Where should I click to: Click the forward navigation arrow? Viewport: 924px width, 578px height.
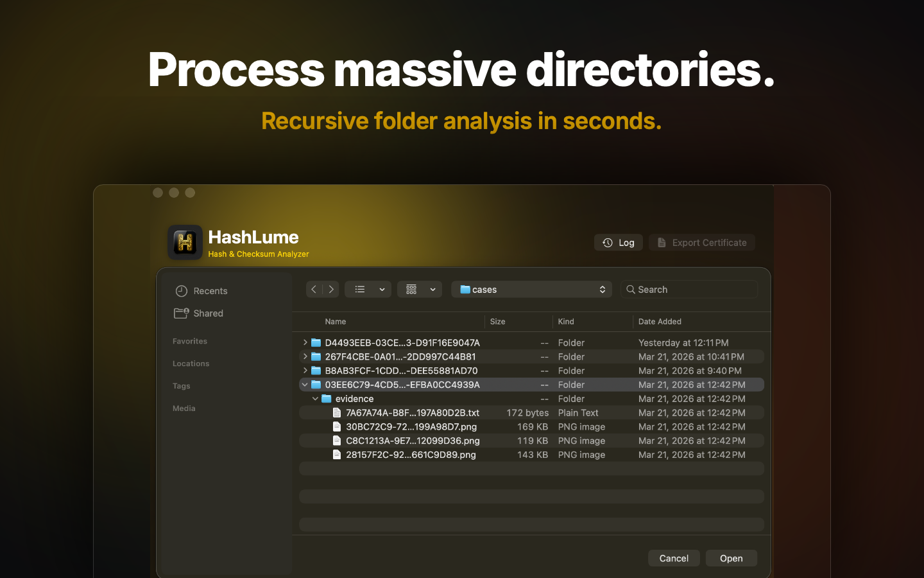(x=331, y=289)
